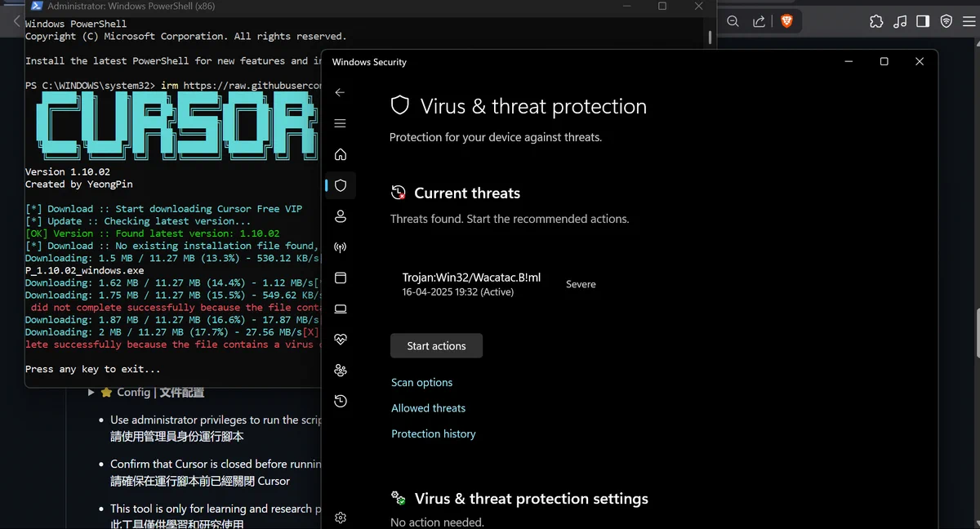The height and width of the screenshot is (529, 980).
Task: Click the PowerShell window title icon
Action: [37, 6]
